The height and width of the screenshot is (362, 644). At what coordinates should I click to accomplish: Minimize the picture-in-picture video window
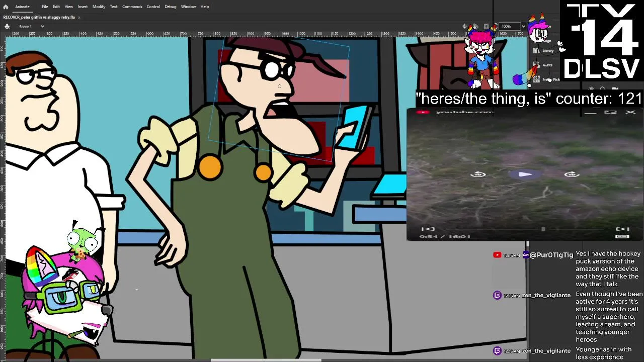coord(590,113)
